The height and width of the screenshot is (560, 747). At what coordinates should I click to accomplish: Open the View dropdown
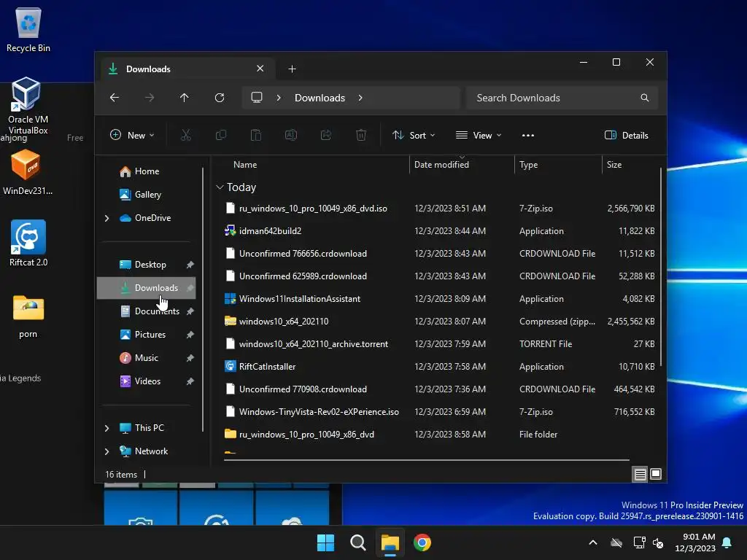click(x=479, y=135)
